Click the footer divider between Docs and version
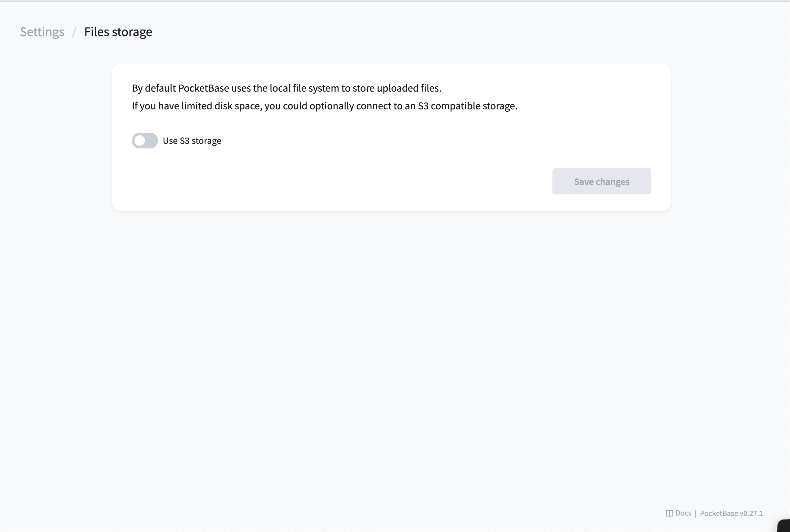This screenshot has width=790, height=532. pyautogui.click(x=695, y=513)
